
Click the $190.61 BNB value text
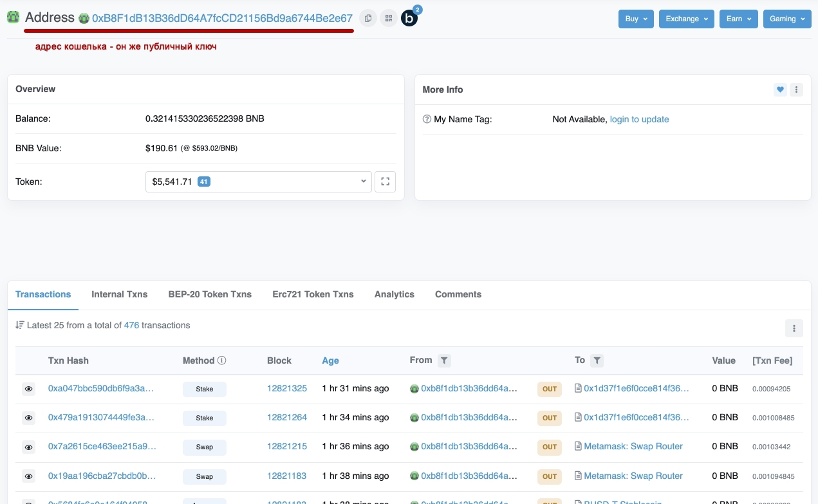tap(162, 148)
